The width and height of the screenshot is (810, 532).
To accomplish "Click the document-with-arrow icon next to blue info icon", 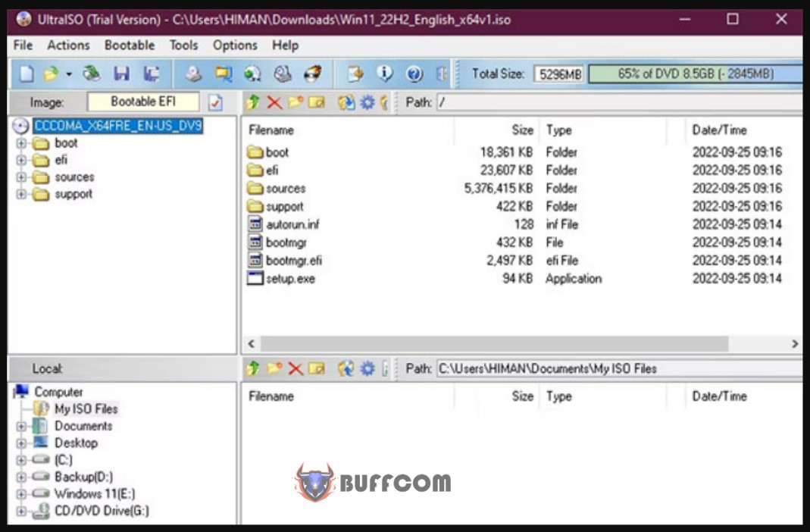I will (x=355, y=74).
